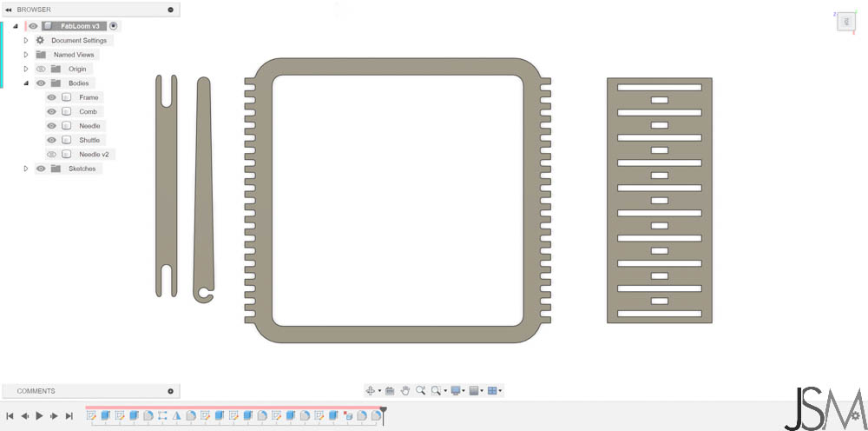The height and width of the screenshot is (431, 868).
Task: Click the Zoom magnifier tool
Action: [x=420, y=390]
